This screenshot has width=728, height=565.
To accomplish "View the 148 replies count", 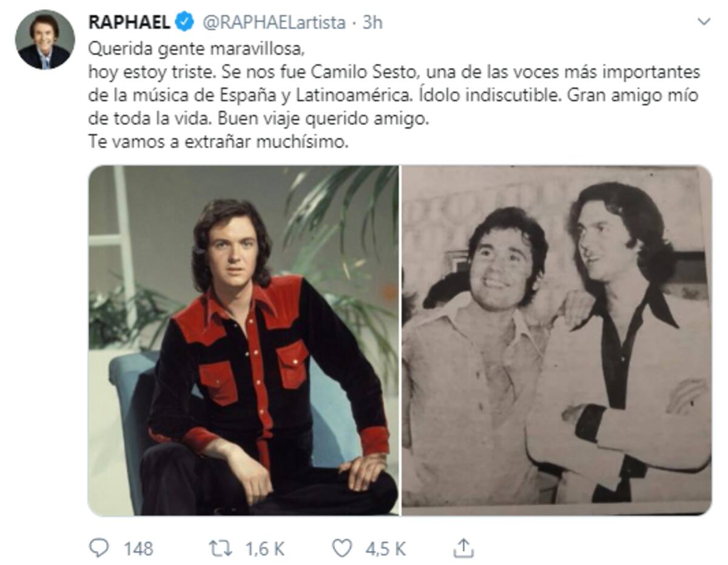I will (138, 549).
